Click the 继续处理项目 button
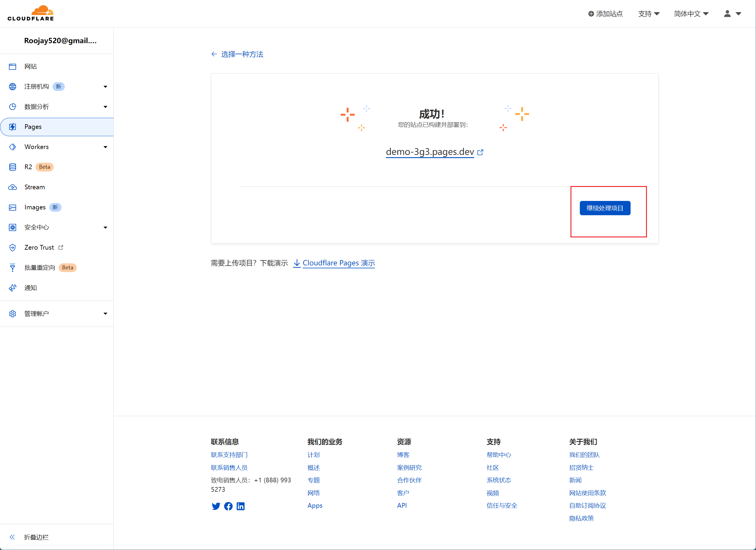 pyautogui.click(x=605, y=208)
